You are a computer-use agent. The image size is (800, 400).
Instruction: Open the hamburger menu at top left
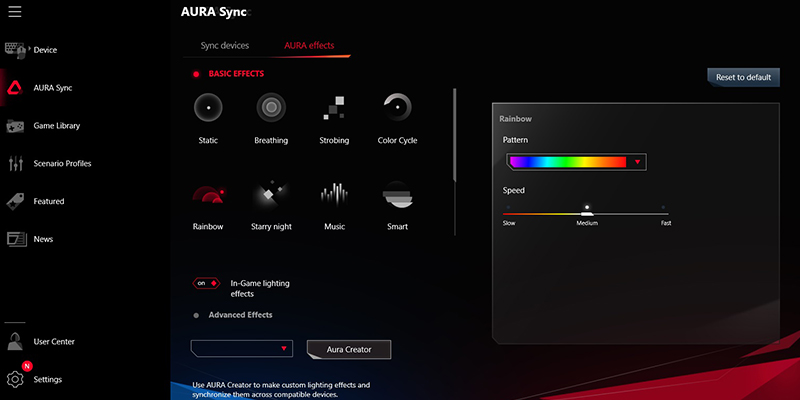[15, 13]
